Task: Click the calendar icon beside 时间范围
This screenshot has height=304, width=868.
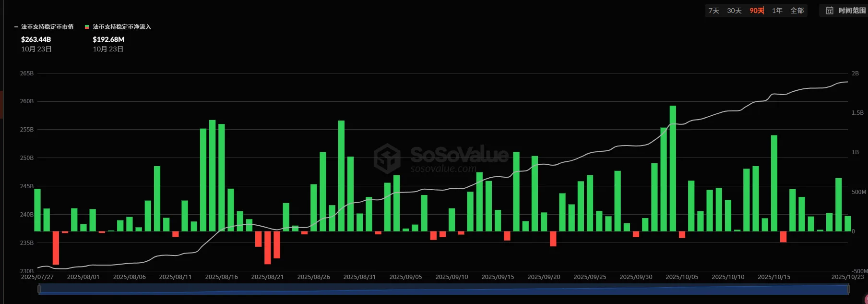Action: coord(830,10)
